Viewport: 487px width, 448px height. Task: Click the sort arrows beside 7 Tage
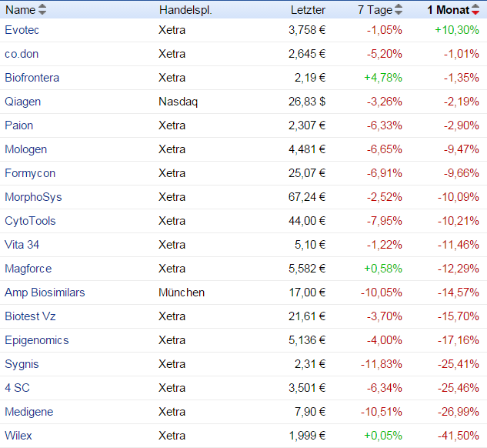pos(399,10)
